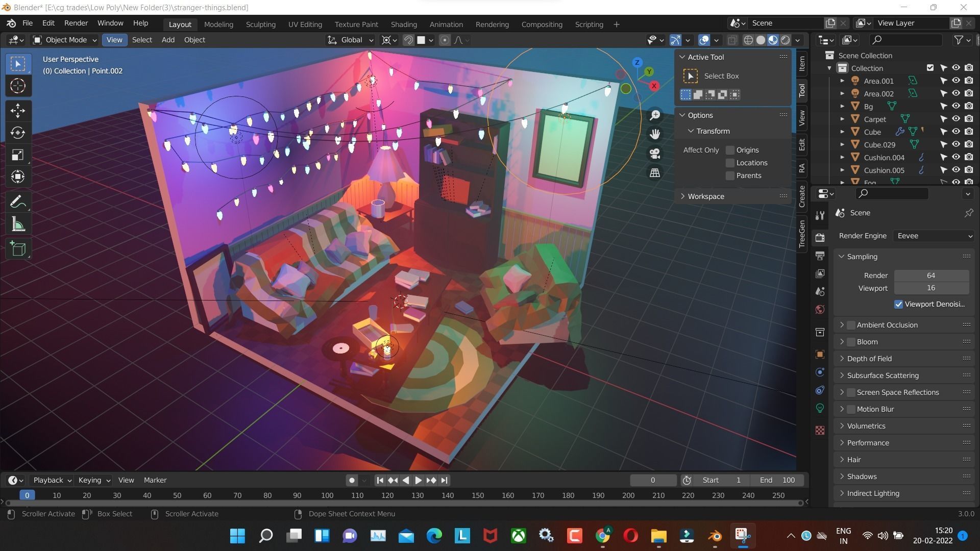Activate the Measure tool

tap(18, 223)
